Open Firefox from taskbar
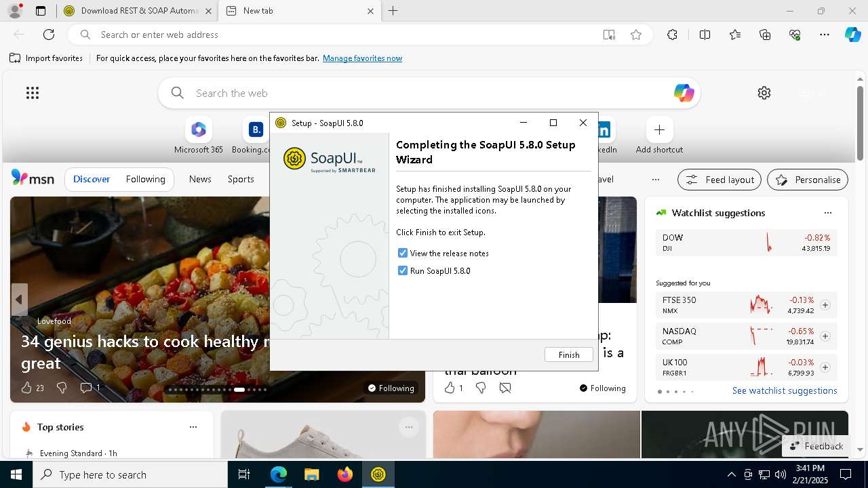 (x=345, y=474)
